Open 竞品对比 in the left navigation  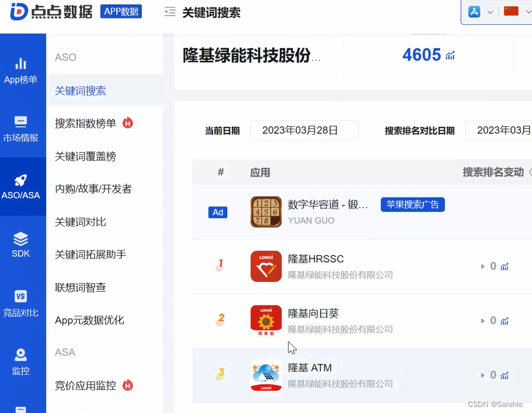21,304
